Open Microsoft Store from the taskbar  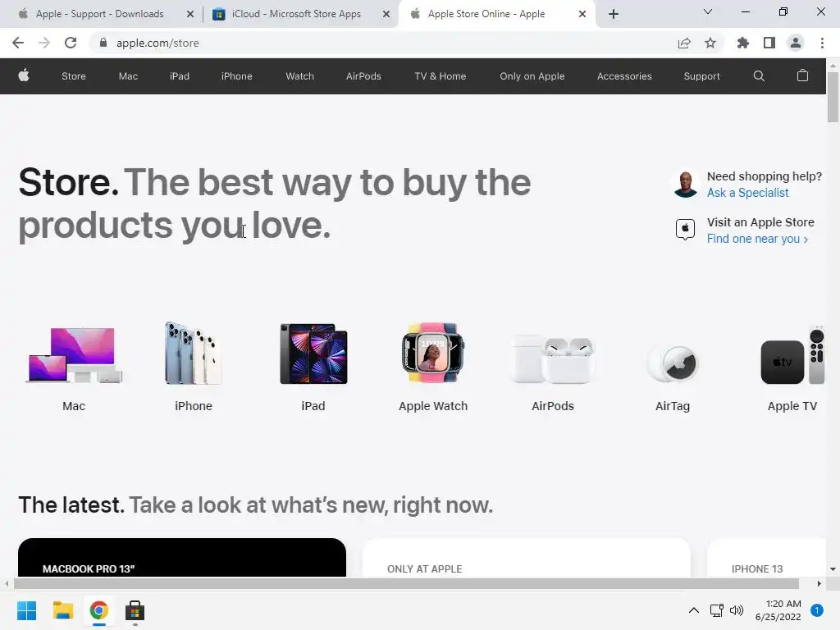[135, 610]
